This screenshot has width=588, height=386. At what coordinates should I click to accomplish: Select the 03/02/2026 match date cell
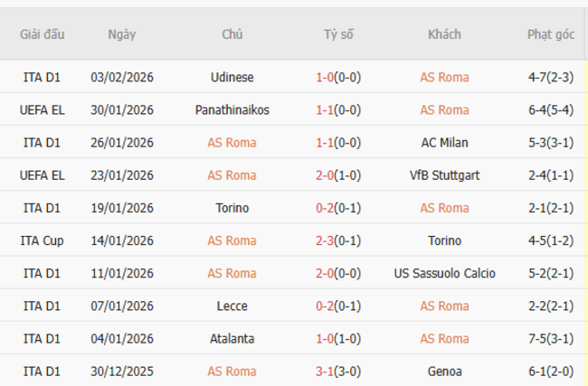(x=122, y=77)
